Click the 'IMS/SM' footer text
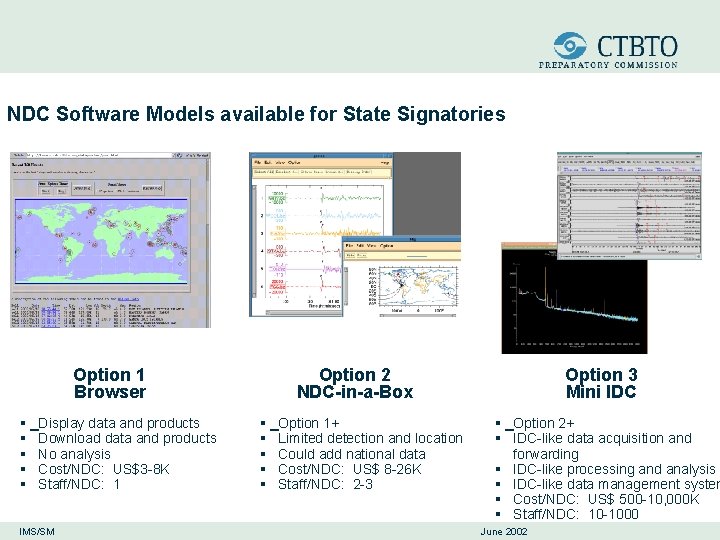 tap(37, 532)
